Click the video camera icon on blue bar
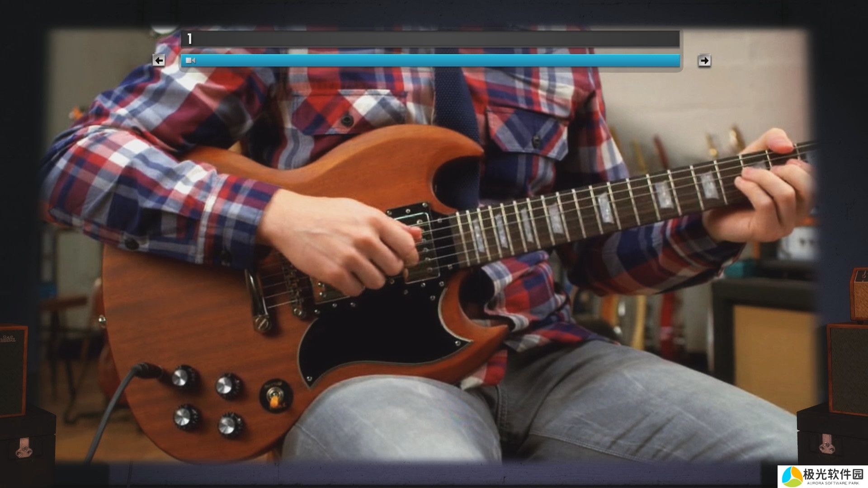This screenshot has height=488, width=868. point(190,61)
